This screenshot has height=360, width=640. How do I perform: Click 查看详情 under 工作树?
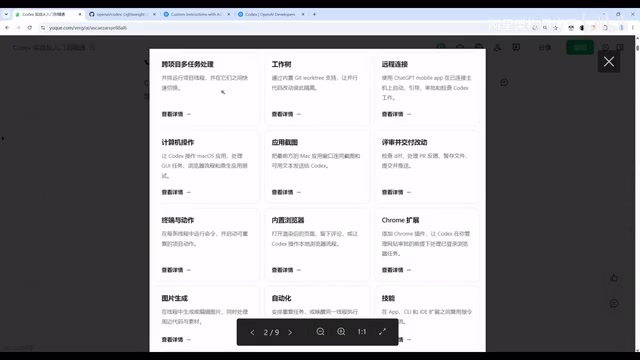click(286, 114)
